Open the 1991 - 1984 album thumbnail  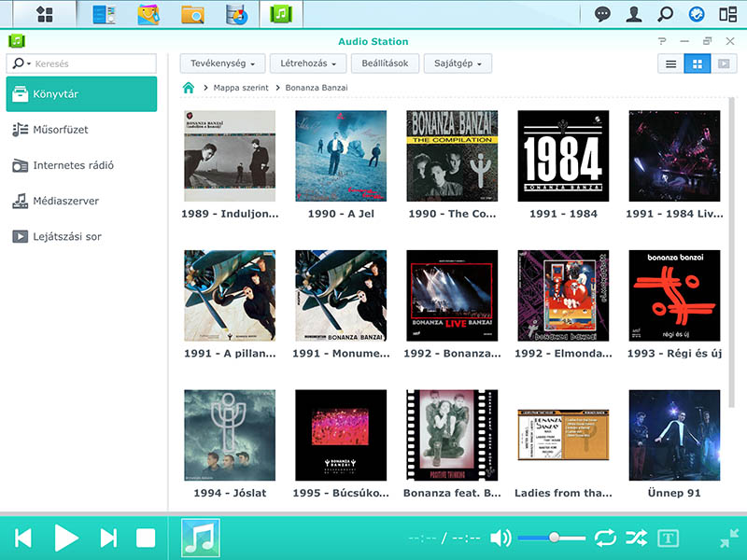[563, 156]
